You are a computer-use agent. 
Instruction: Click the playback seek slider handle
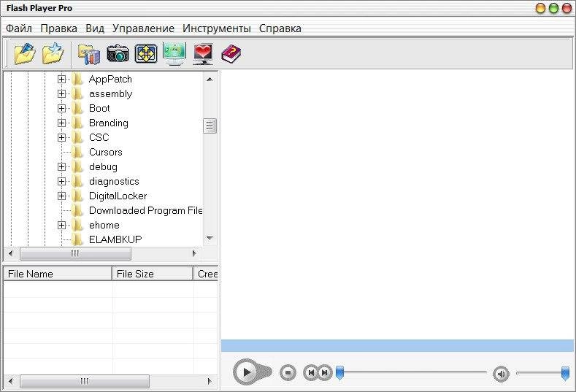339,372
